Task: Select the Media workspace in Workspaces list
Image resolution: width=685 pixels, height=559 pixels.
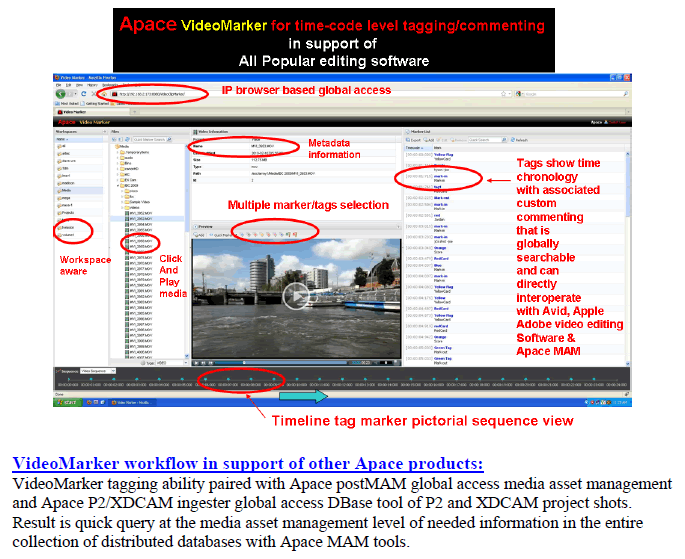Action: pos(79,190)
